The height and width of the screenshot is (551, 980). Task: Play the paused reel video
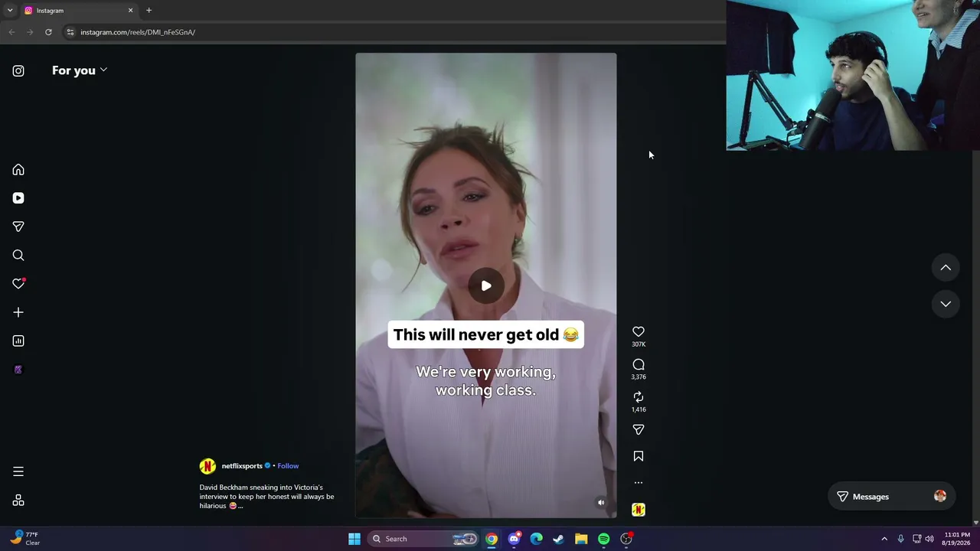[486, 285]
